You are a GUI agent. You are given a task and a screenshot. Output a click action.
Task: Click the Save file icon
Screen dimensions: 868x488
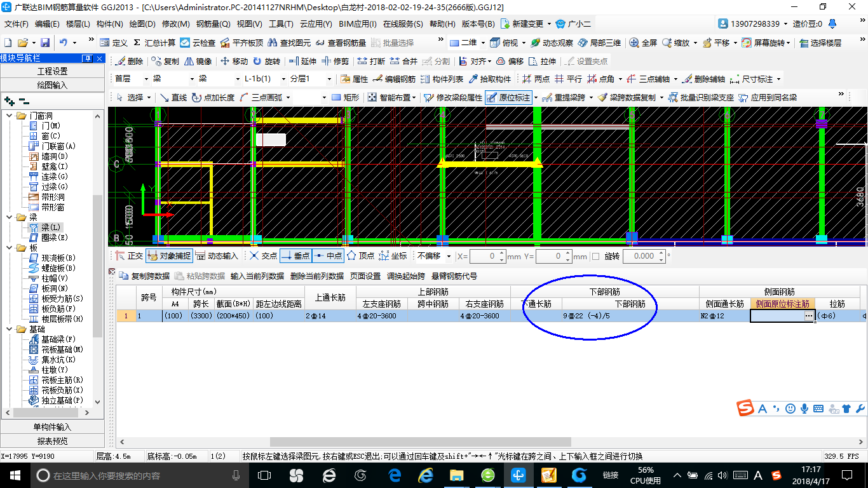(x=45, y=43)
